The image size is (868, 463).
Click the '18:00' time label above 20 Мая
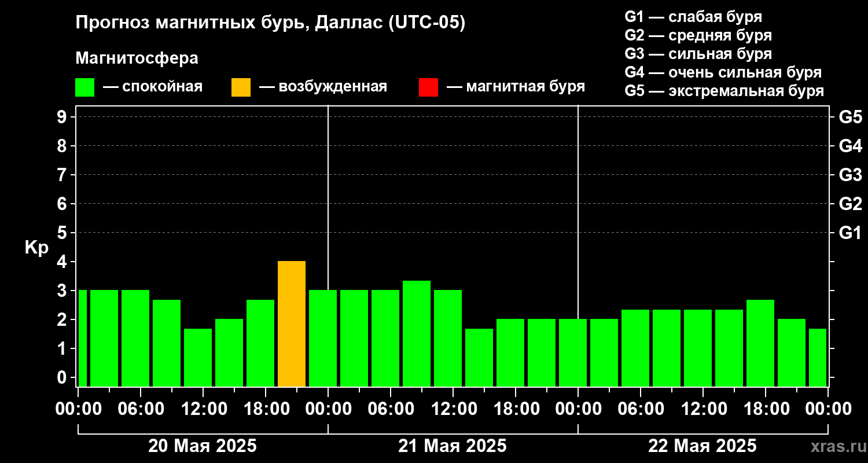coord(267,409)
